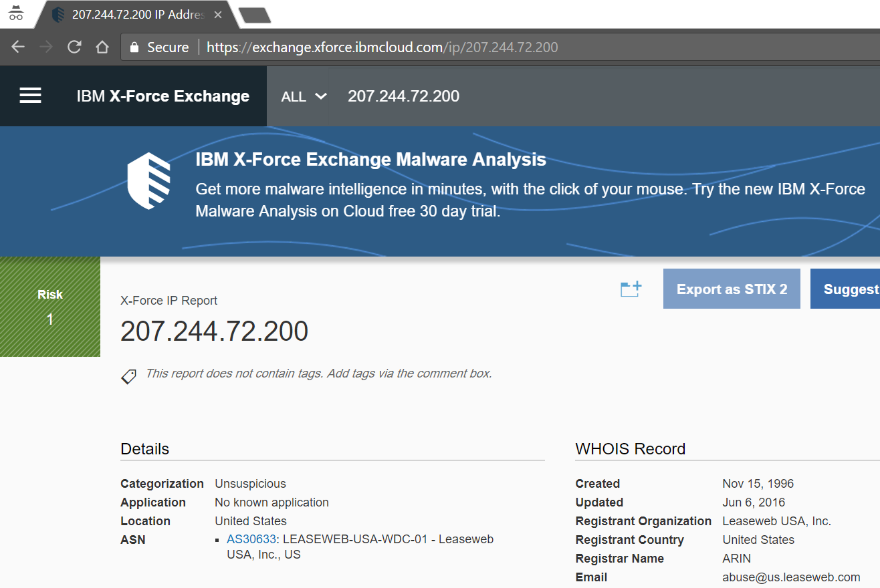880x588 pixels.
Task: Click the tag icon beside report tags
Action: point(128,376)
